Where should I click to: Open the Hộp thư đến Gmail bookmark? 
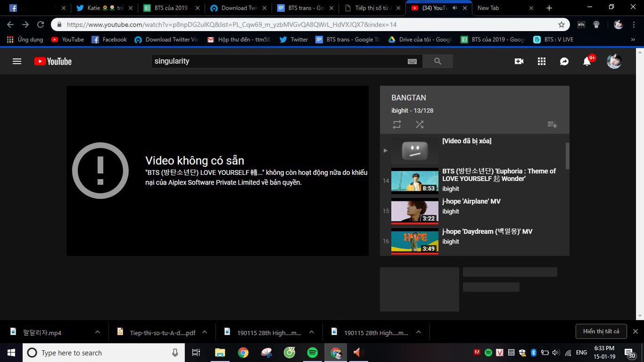pyautogui.click(x=239, y=40)
